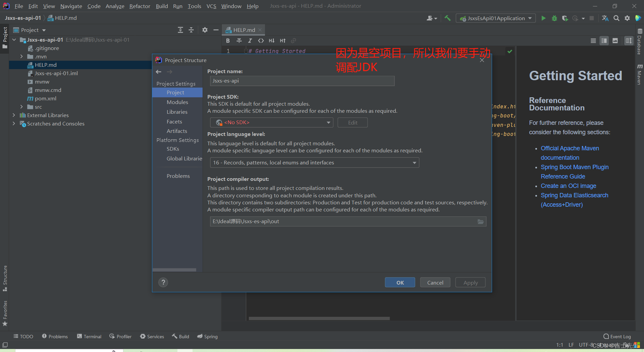
Task: Apply strikethrough markdown formatting
Action: tap(239, 41)
